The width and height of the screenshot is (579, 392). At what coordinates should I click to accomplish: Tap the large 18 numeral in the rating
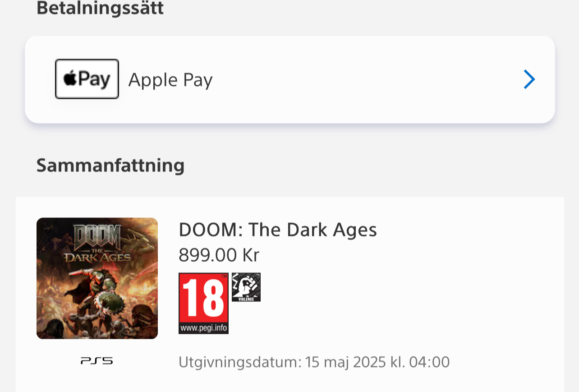[204, 298]
